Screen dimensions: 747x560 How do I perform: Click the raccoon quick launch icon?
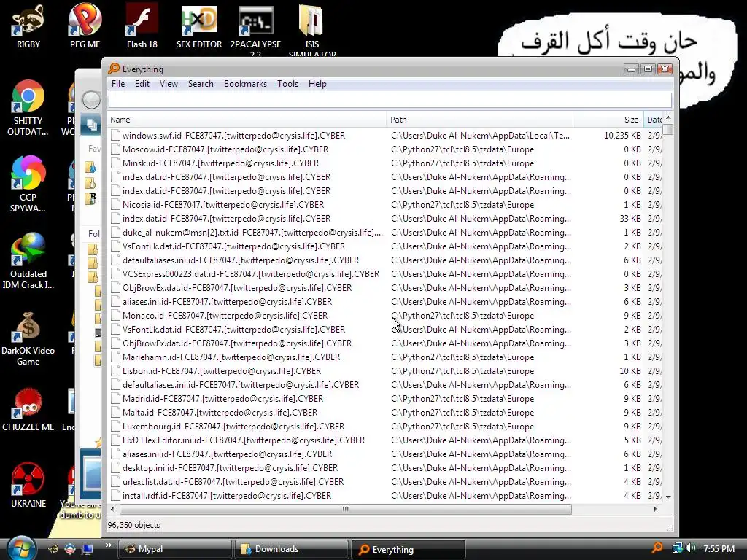pos(53,549)
